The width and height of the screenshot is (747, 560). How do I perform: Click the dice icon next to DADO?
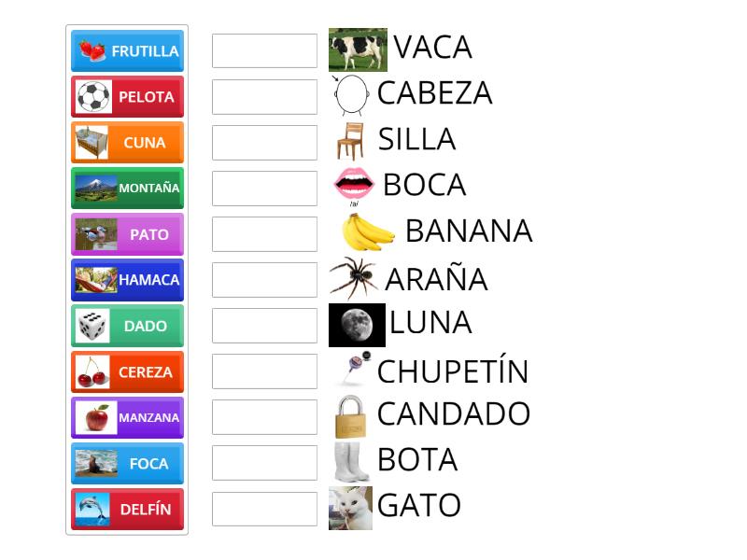coord(92,326)
